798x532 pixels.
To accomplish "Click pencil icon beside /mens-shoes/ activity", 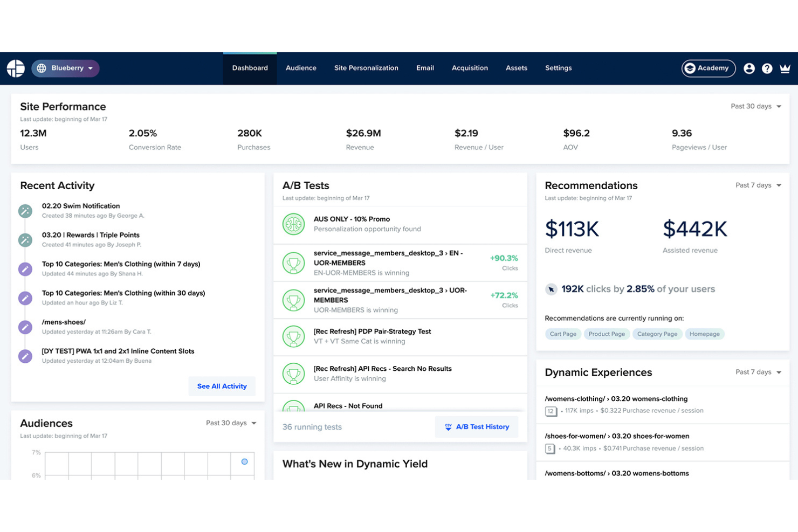I will pos(25,327).
